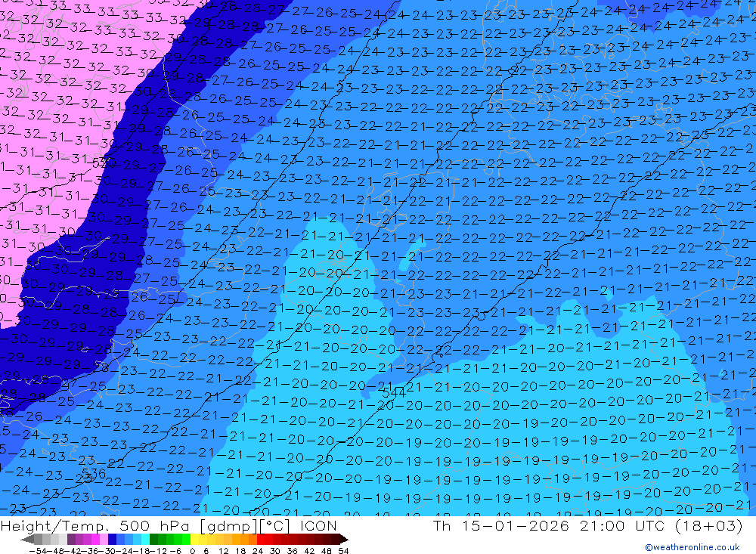The width and height of the screenshot is (756, 554).
Task: Click the 'Height/Temp. 500 hPa' chart title
Action: pyautogui.click(x=96, y=525)
